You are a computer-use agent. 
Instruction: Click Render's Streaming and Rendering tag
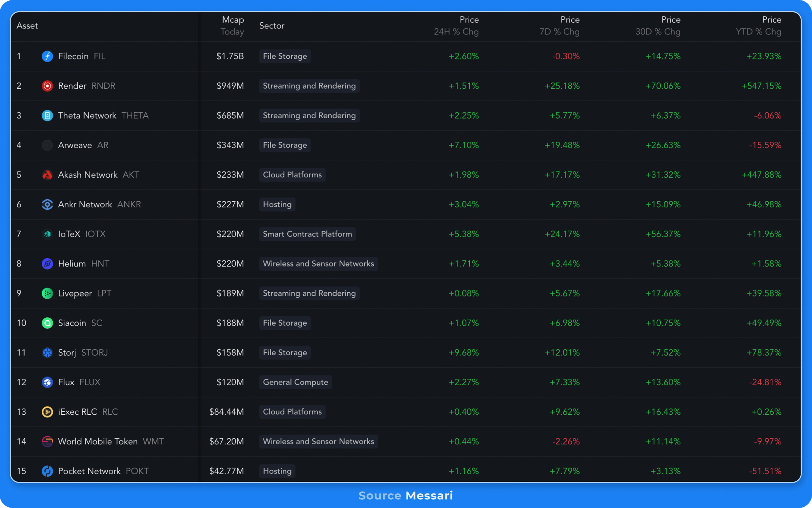(x=309, y=86)
